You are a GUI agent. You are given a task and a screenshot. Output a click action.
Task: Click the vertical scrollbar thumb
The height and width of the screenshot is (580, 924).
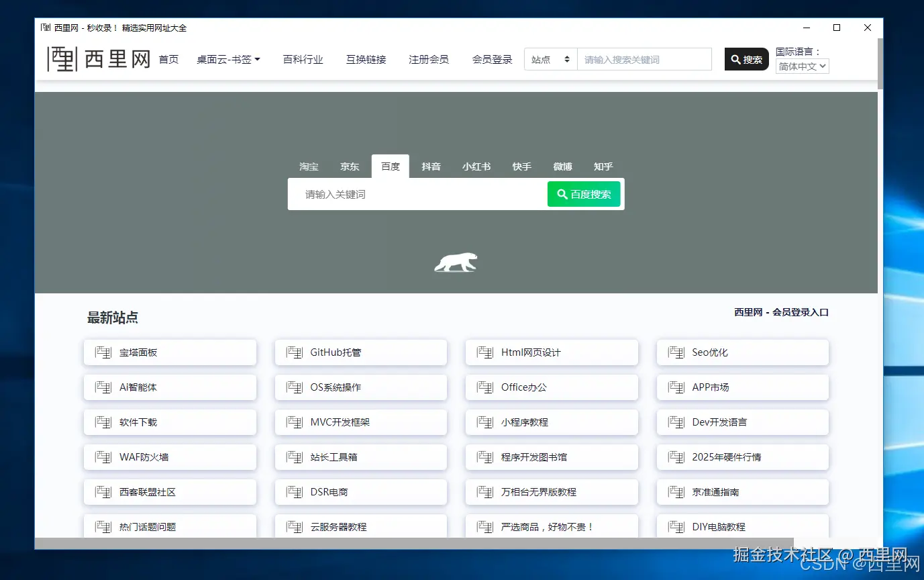tap(880, 63)
